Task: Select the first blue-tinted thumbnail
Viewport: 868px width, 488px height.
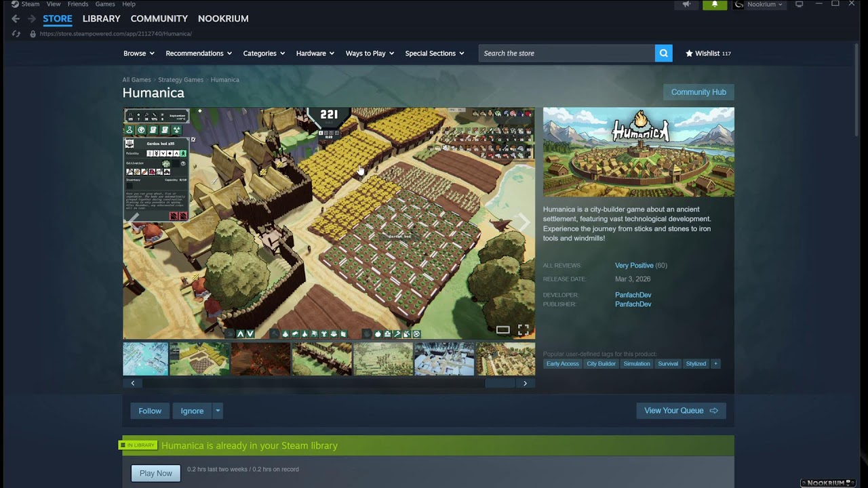Action: pos(145,359)
